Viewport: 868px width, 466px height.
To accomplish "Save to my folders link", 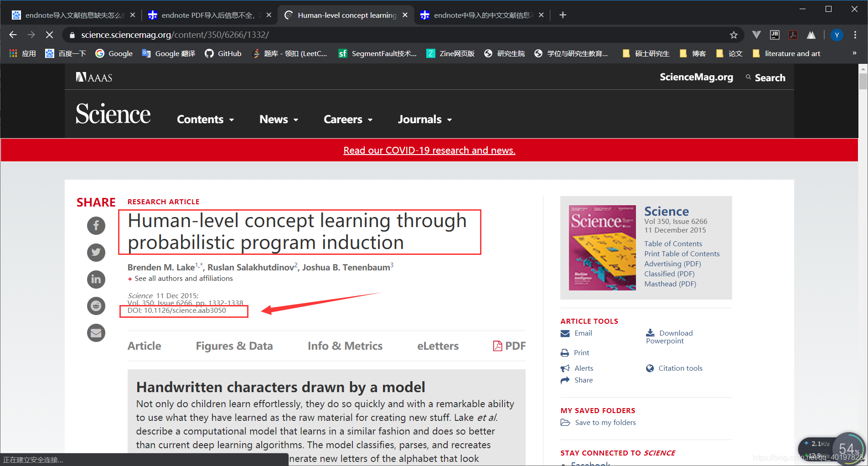I will [x=598, y=423].
